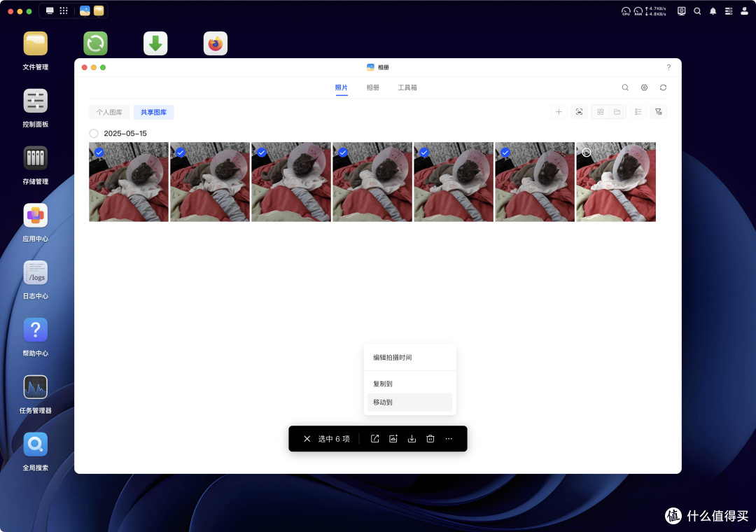Screen dimensions: 756x532
Task: Open the 控制面板 desktop icon
Action: point(35,101)
